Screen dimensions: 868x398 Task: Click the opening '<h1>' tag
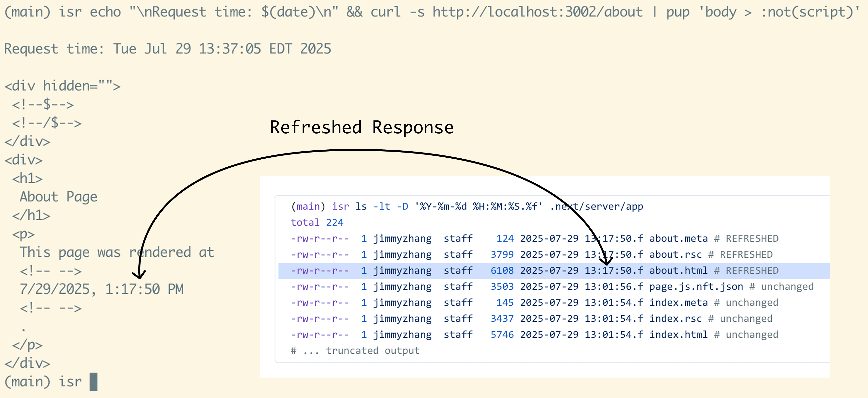pos(27,178)
